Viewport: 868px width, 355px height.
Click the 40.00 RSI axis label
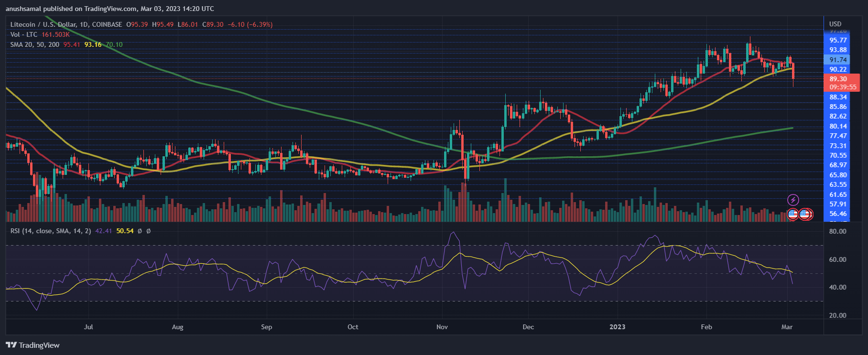click(x=838, y=287)
